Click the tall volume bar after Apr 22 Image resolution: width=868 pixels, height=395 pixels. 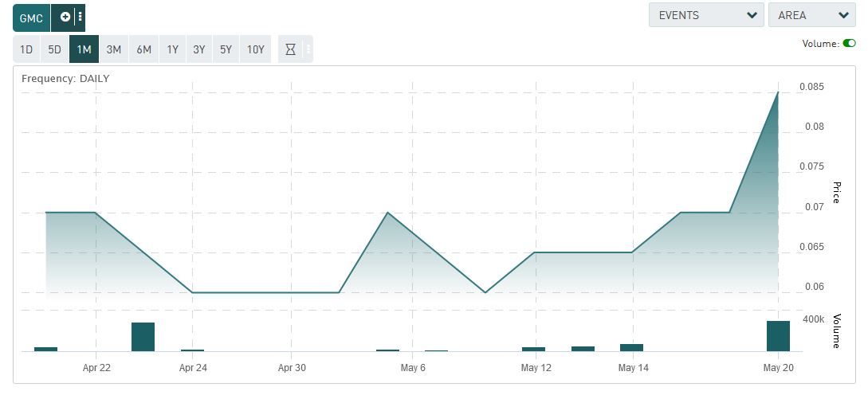[143, 337]
